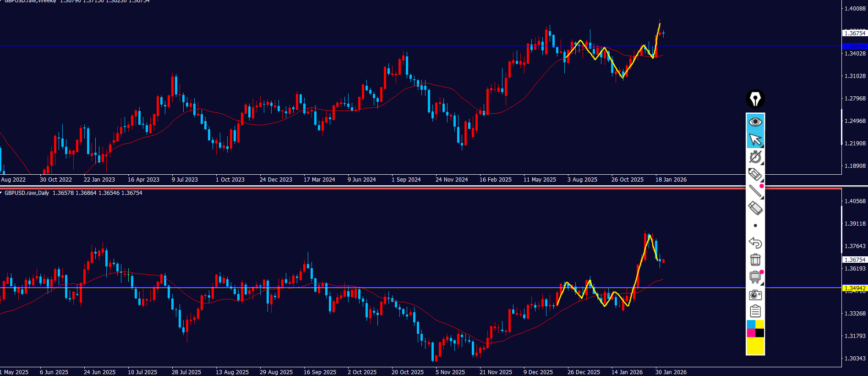Toggle the eye visibility tool
868x376 pixels.
point(755,122)
